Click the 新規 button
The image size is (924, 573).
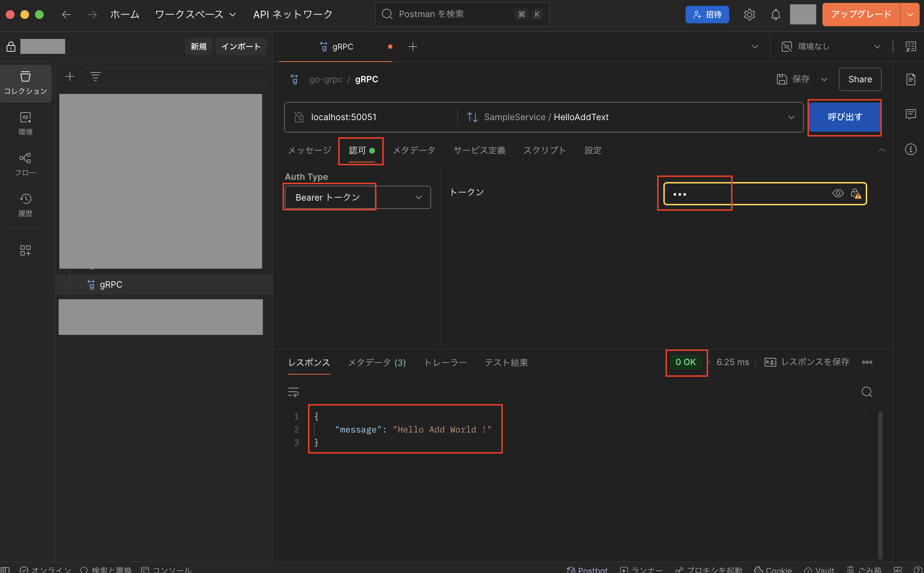(x=198, y=46)
